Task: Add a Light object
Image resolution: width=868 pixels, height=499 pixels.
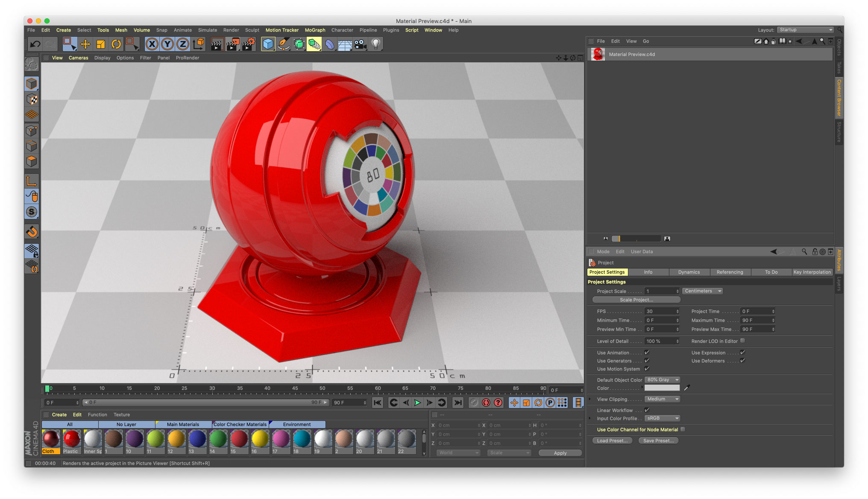Action: pos(376,44)
